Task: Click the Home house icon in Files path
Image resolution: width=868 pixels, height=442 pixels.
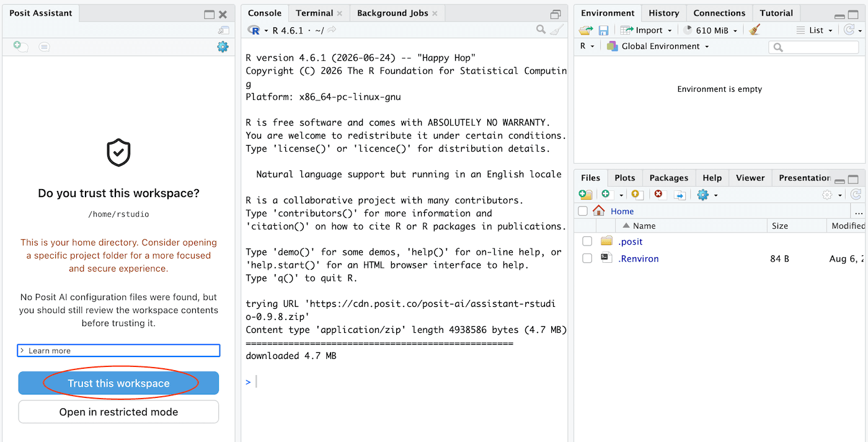Action: pos(598,211)
